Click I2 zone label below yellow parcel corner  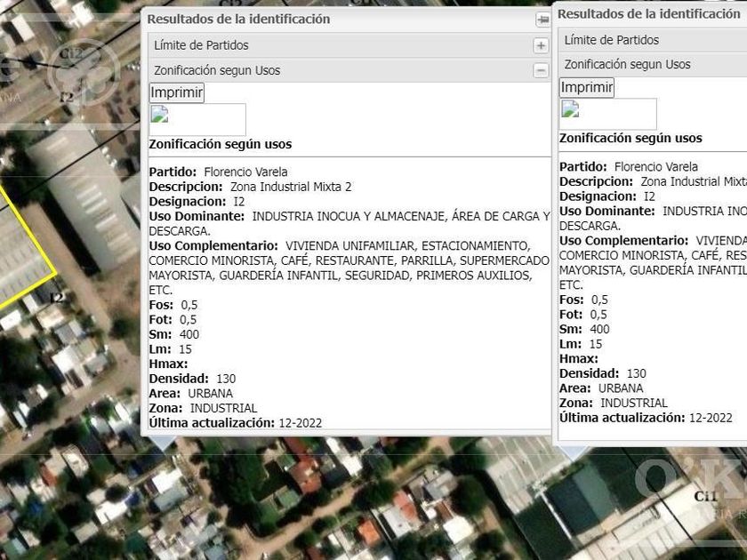click(x=57, y=296)
